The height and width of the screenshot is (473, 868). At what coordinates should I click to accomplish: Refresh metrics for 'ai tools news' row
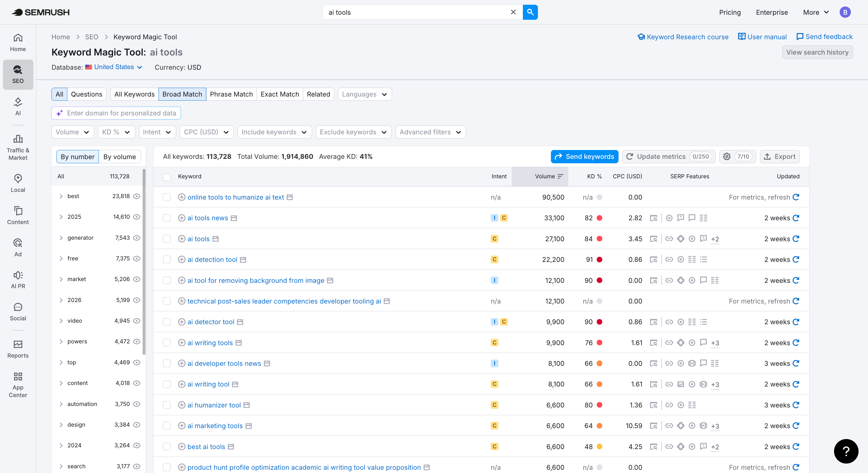796,218
